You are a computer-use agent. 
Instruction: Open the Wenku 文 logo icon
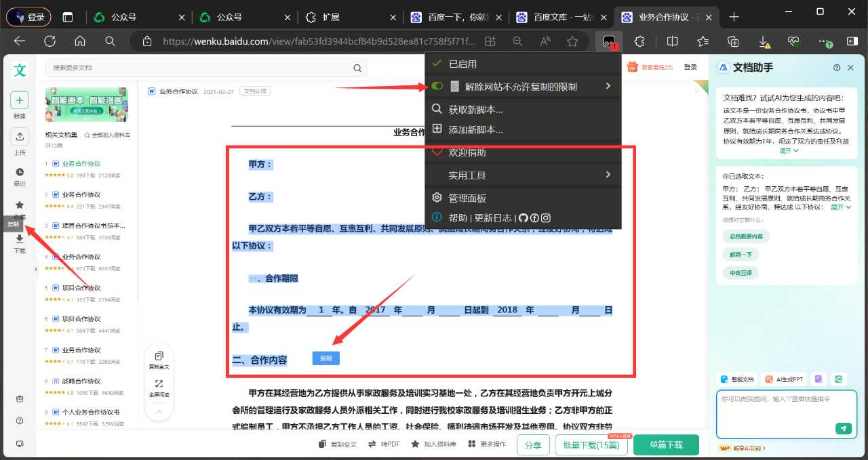coord(20,70)
